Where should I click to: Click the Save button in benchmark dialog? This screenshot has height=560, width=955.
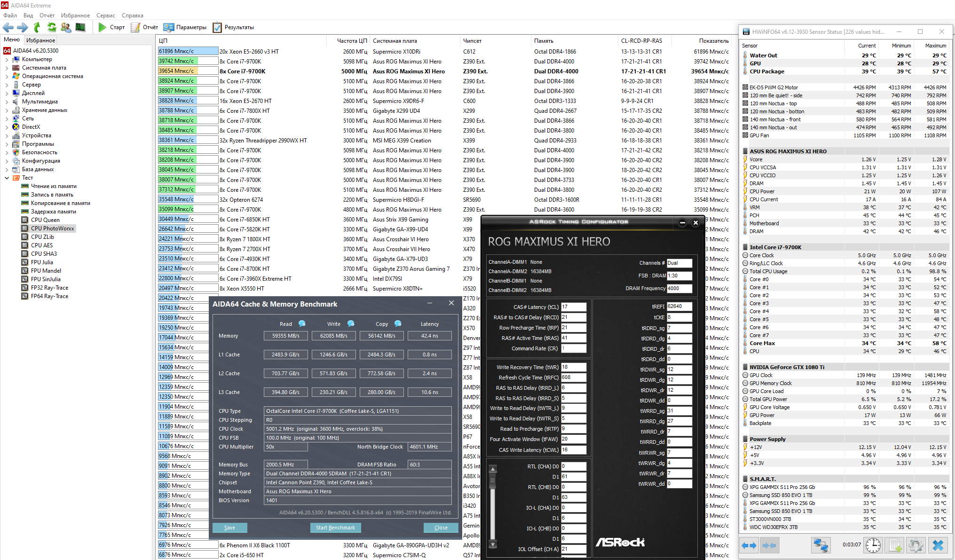(x=229, y=528)
